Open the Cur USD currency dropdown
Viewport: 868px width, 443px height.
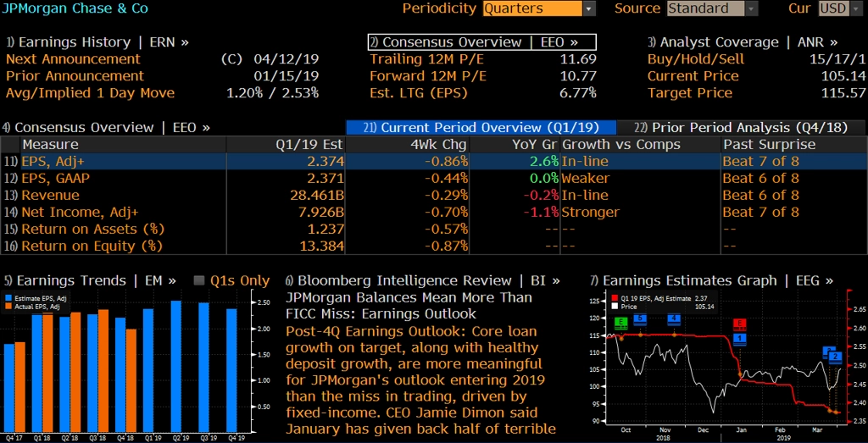point(842,8)
